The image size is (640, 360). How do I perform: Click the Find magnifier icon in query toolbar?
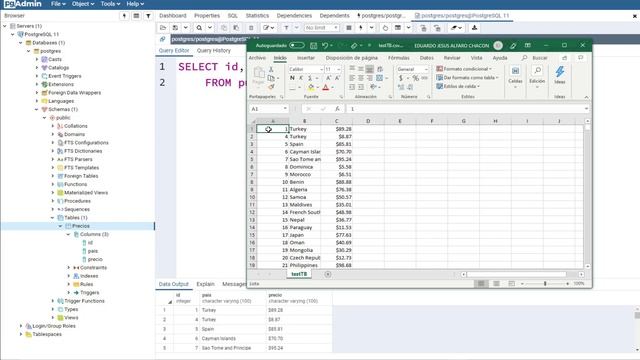point(199,28)
